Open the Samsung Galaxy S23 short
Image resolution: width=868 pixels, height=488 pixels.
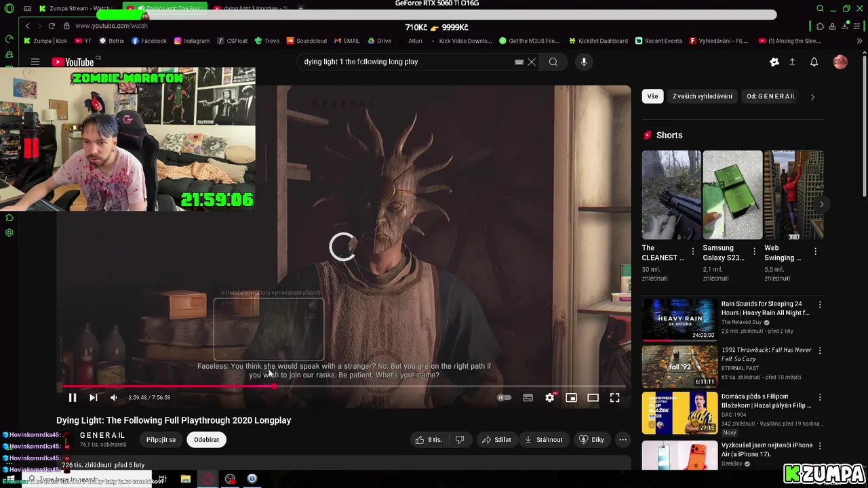pos(732,195)
